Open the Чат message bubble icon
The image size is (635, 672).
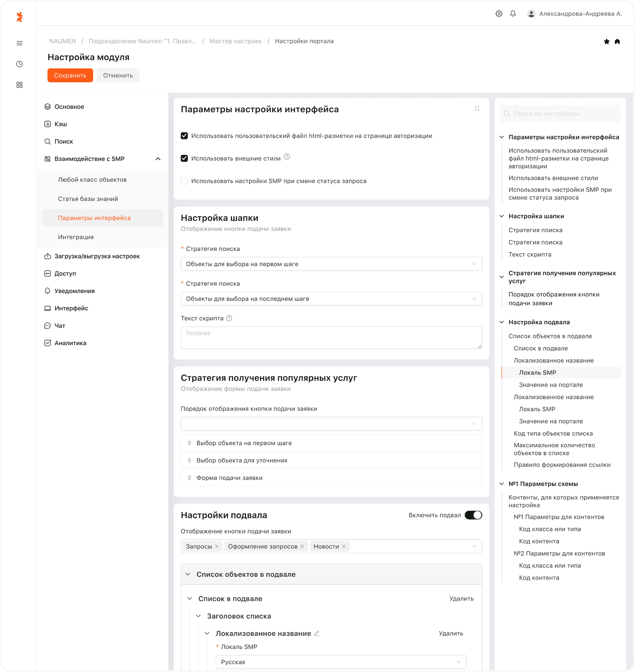tap(47, 326)
